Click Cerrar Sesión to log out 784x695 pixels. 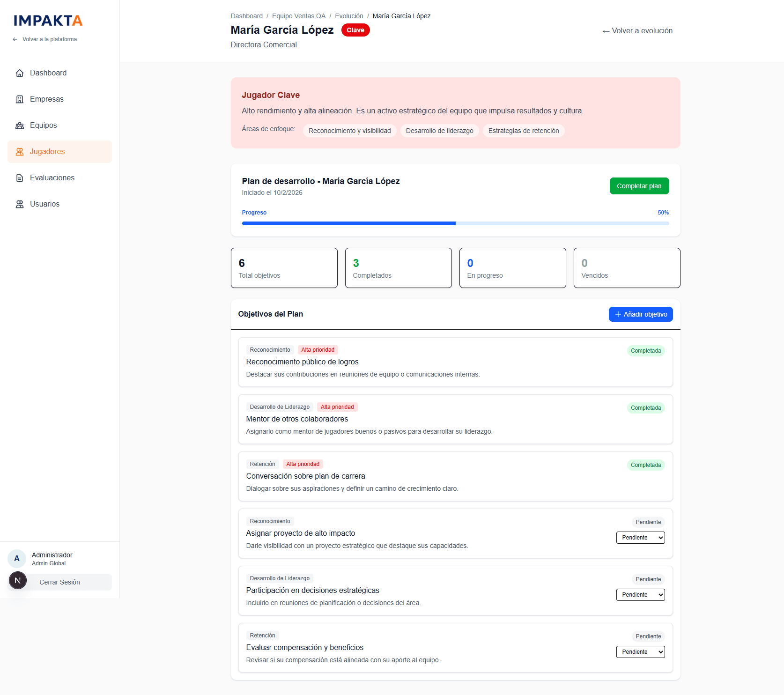pos(59,582)
